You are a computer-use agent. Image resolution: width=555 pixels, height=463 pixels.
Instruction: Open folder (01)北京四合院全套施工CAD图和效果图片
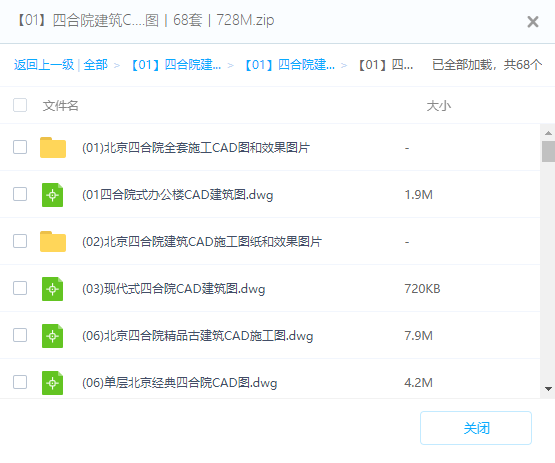pyautogui.click(x=196, y=148)
